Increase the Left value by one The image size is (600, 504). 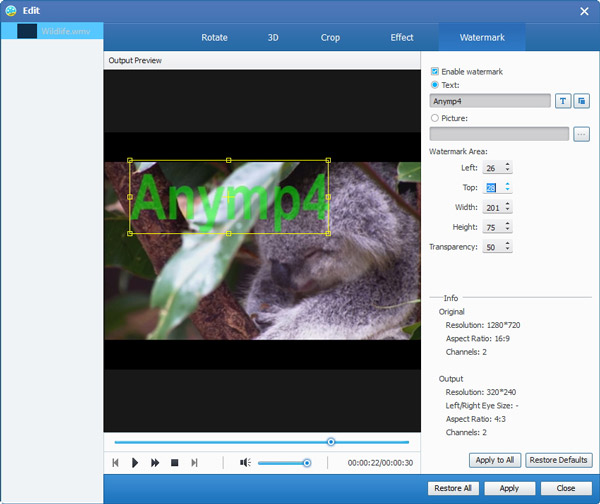coord(507,165)
